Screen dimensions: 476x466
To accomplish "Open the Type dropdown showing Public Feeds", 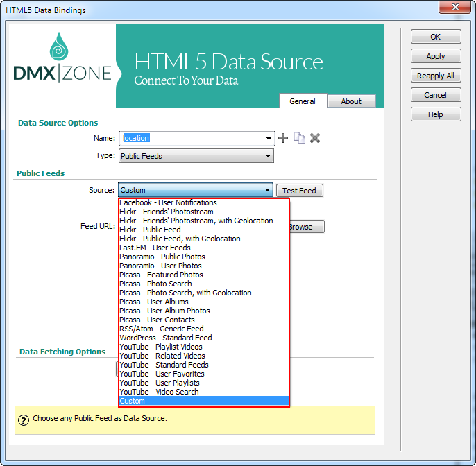I will (196, 156).
